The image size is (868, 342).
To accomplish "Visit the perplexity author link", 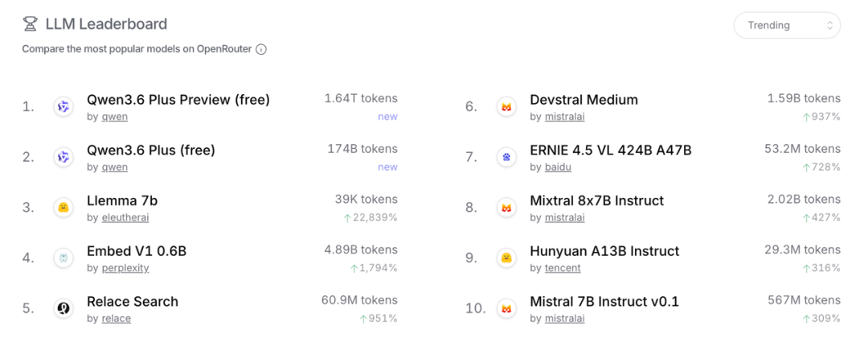I will (125, 268).
